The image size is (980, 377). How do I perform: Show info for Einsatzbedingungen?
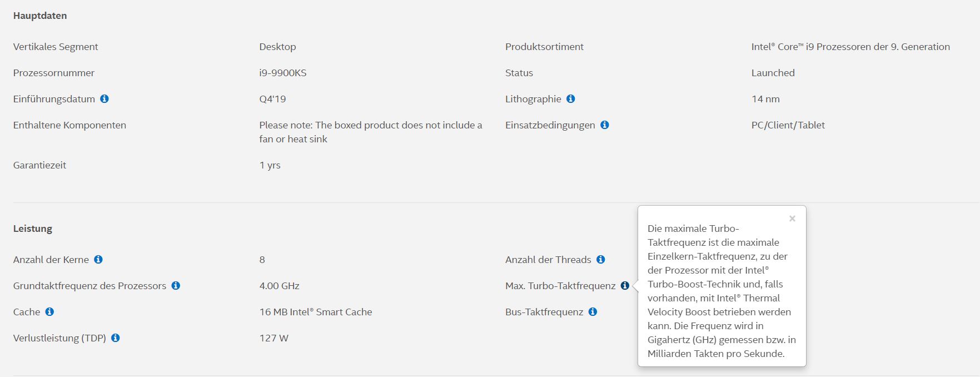pyautogui.click(x=605, y=125)
